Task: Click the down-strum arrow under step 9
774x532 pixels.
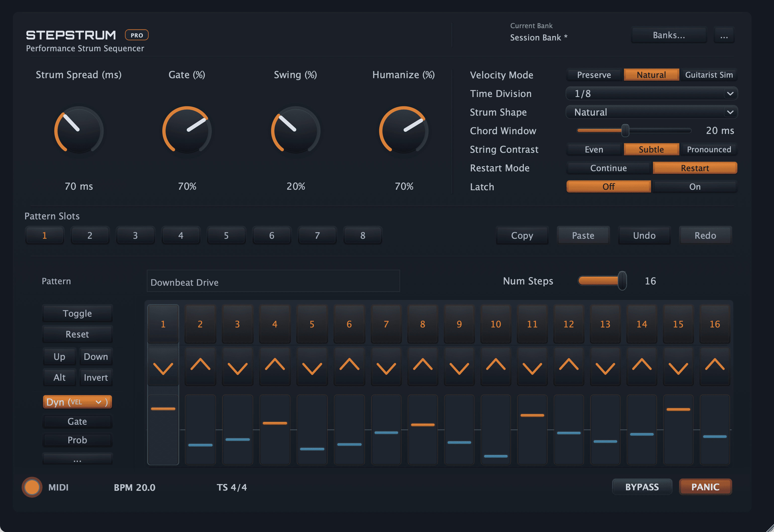Action: [459, 367]
